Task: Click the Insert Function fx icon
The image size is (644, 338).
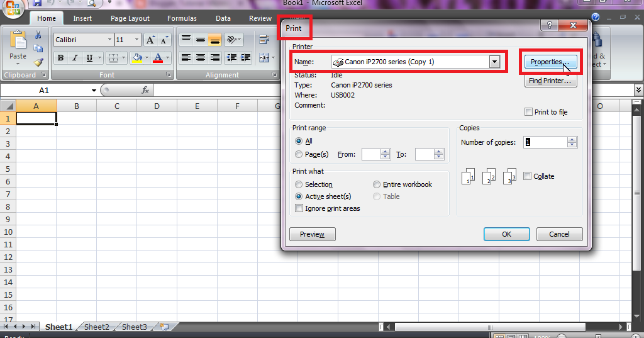Action: point(145,90)
